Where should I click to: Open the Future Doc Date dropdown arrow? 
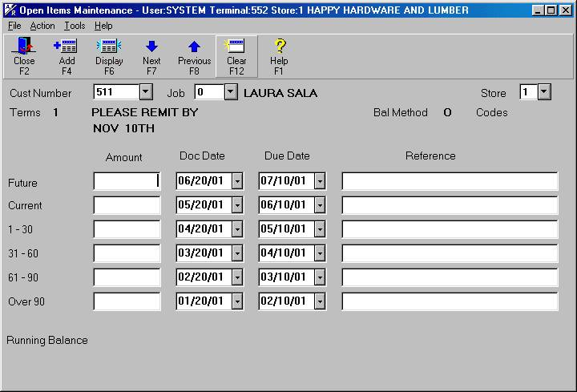point(237,182)
